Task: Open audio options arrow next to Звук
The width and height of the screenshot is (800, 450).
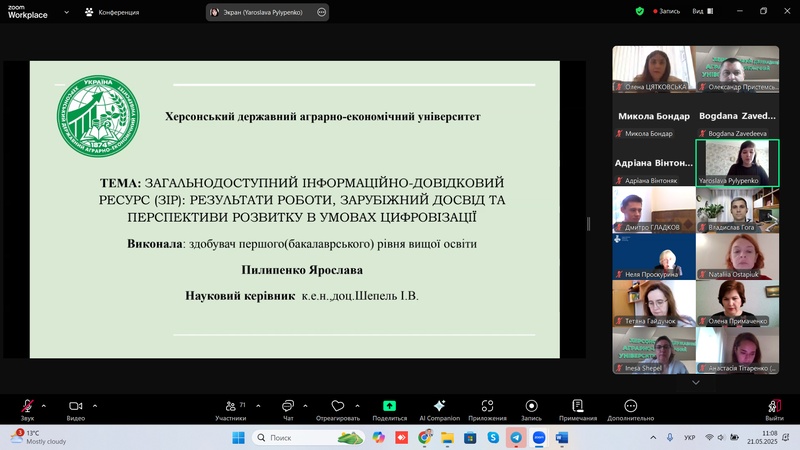Action: [43, 406]
